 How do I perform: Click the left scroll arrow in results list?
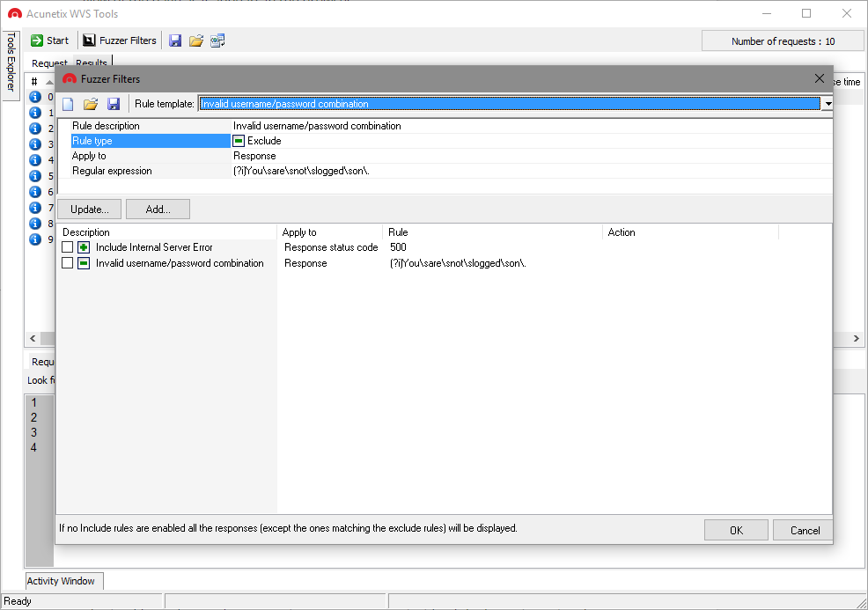[33, 338]
